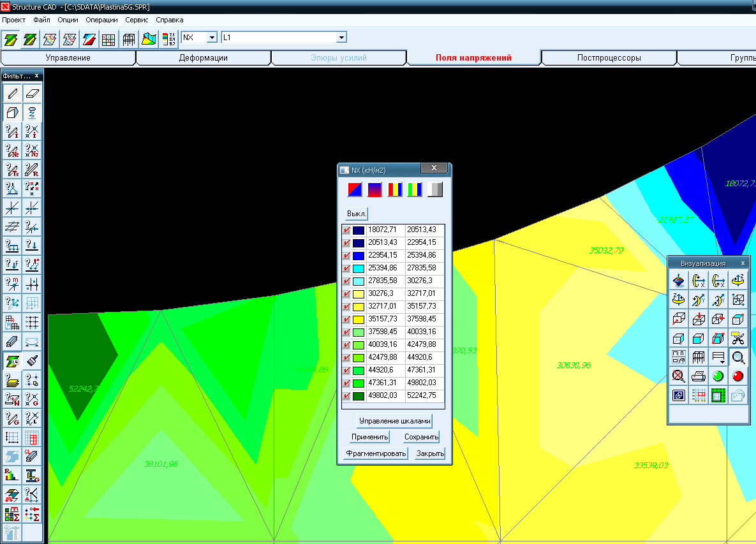Click the spinning top rotate icon
This screenshot has height=544, width=756.
[x=678, y=280]
